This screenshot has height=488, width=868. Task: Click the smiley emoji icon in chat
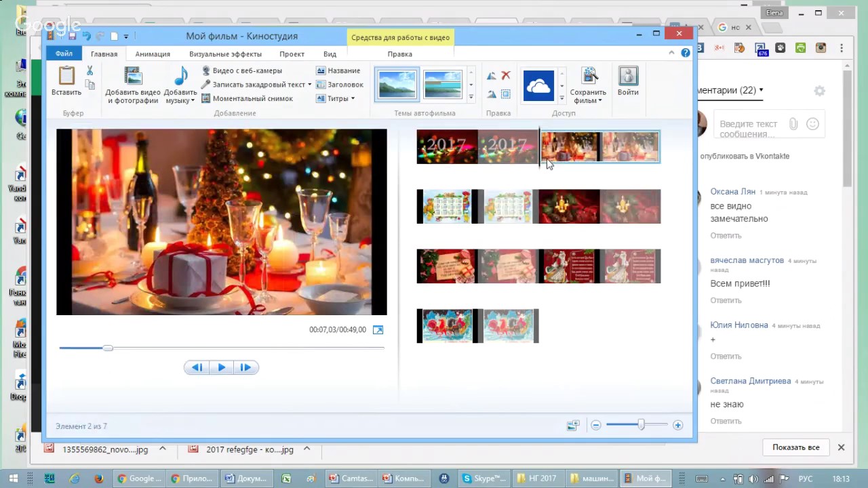[x=812, y=124]
